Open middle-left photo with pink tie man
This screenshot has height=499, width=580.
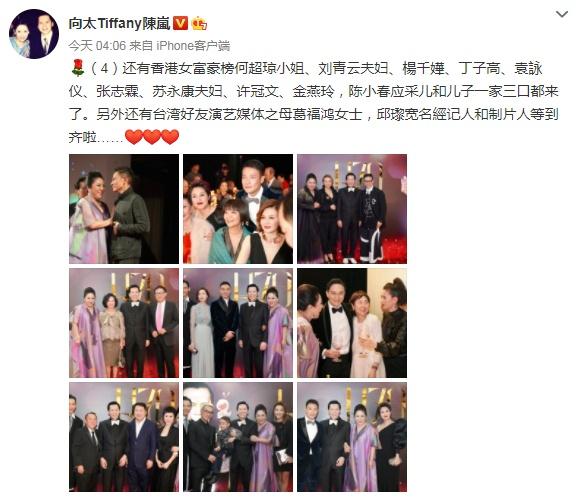[124, 323]
